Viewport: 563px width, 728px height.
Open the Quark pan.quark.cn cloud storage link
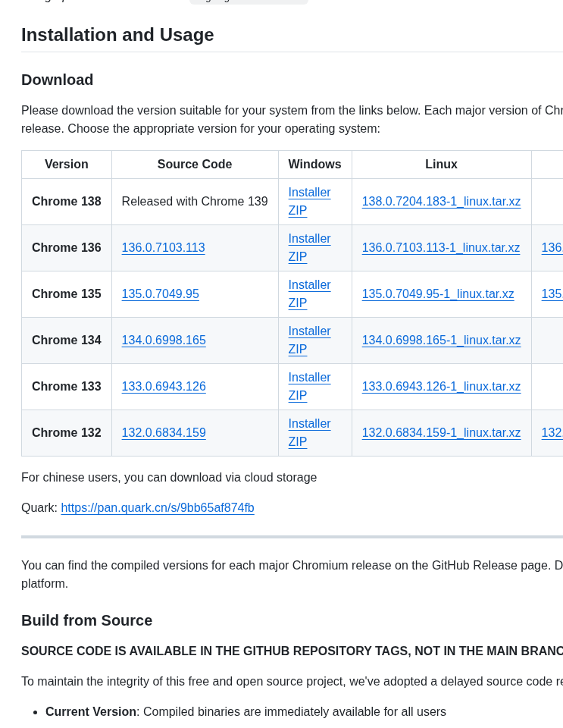158,507
